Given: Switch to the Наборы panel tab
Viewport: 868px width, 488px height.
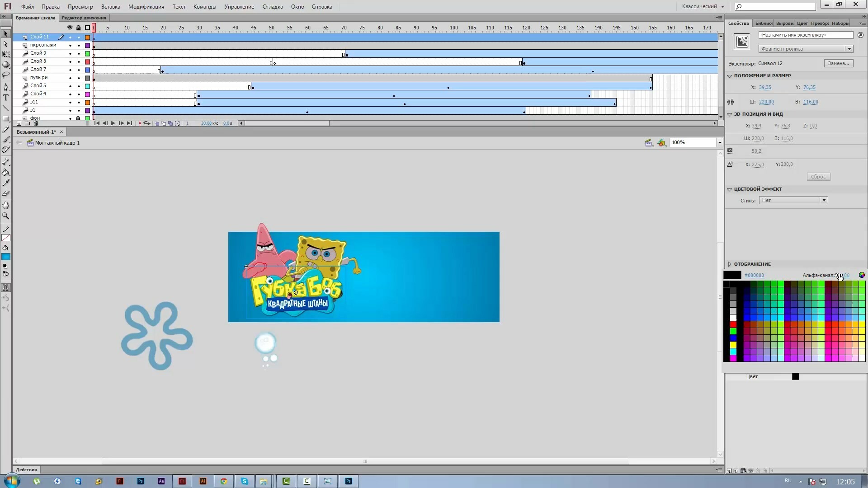Looking at the screenshot, I should (840, 23).
